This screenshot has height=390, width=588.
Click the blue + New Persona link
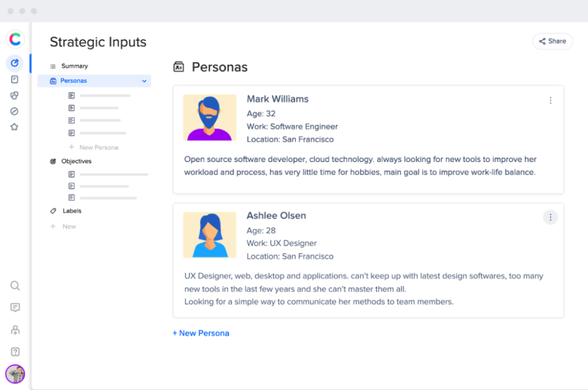[201, 333]
